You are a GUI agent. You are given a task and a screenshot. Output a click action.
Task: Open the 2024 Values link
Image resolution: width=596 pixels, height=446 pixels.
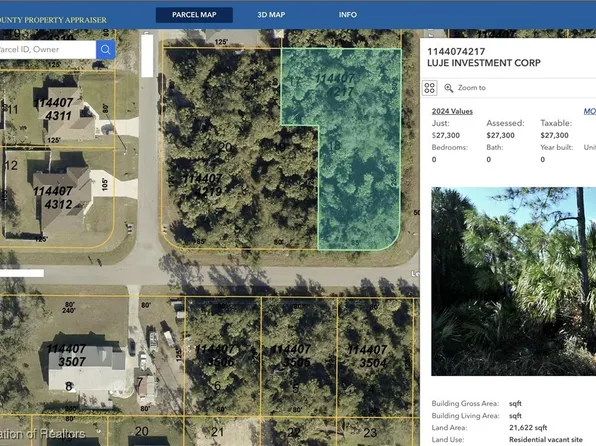click(x=452, y=111)
